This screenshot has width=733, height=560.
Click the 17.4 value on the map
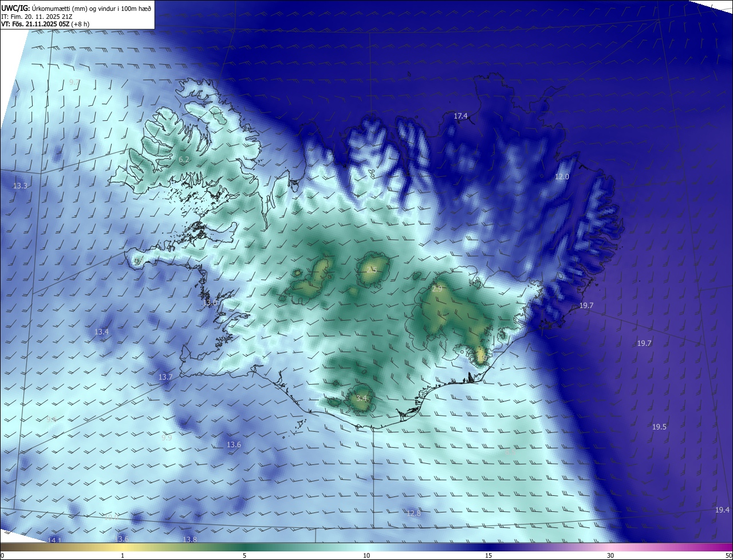tap(460, 116)
